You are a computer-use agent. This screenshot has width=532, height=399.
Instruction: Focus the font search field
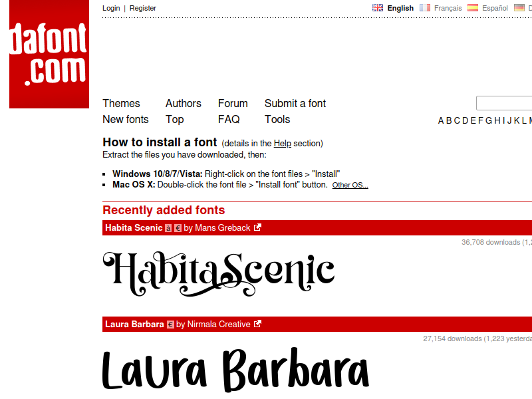pos(504,103)
